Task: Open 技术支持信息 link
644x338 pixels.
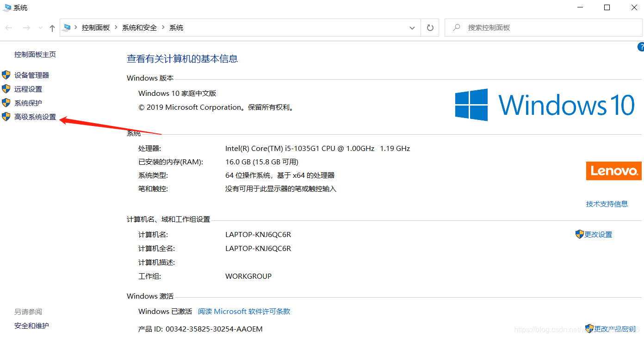Action: pos(607,204)
